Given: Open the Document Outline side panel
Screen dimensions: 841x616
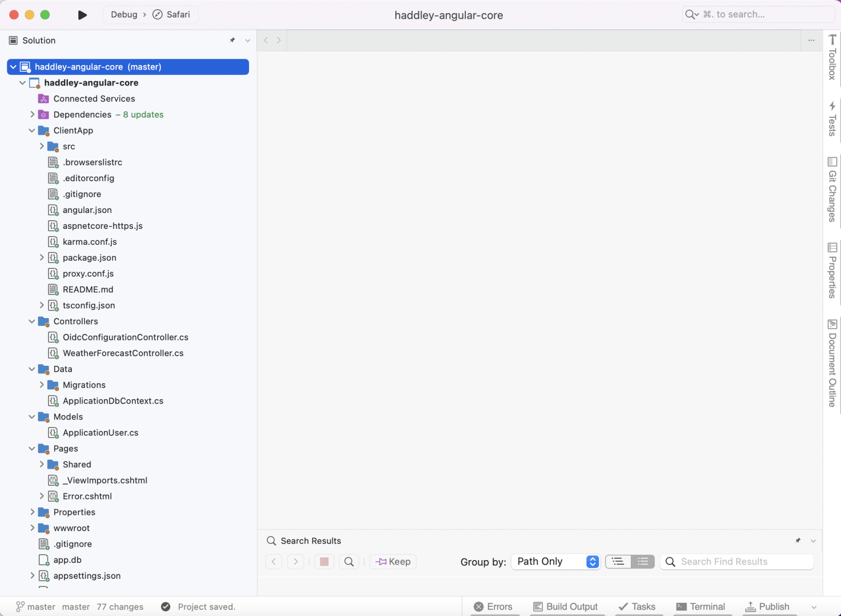Looking at the screenshot, I should point(832,363).
